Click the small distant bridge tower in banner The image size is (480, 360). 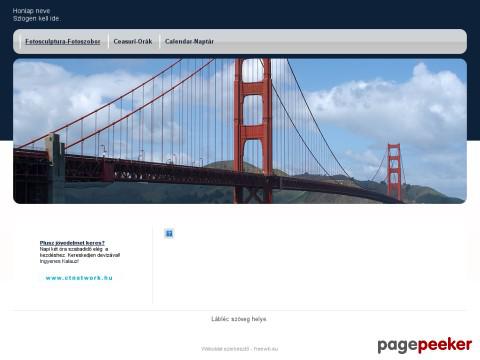click(394, 172)
